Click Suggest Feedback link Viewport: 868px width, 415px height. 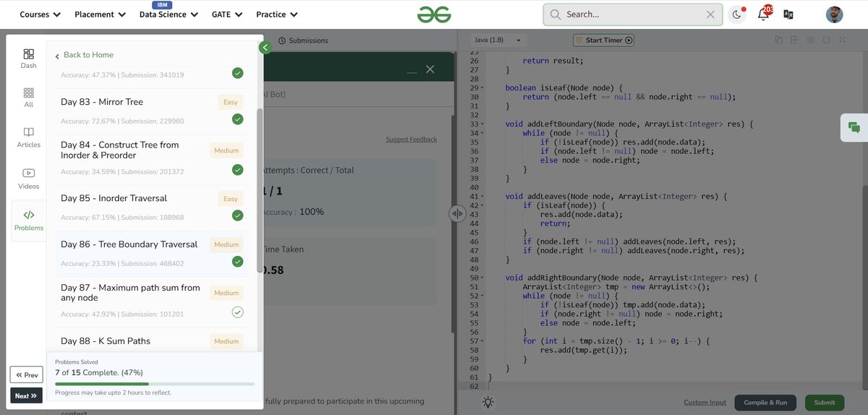coord(411,139)
